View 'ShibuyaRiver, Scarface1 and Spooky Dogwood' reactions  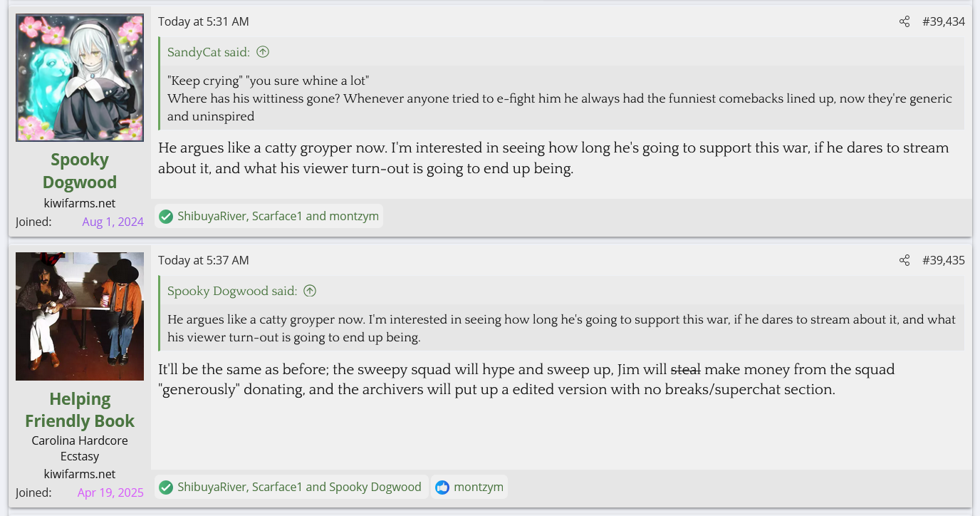pos(299,487)
